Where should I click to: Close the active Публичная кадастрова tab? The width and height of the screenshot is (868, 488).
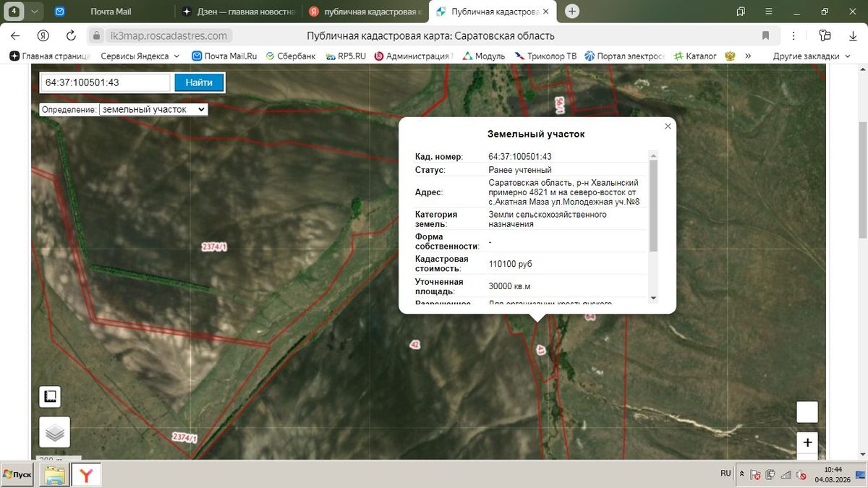click(545, 12)
